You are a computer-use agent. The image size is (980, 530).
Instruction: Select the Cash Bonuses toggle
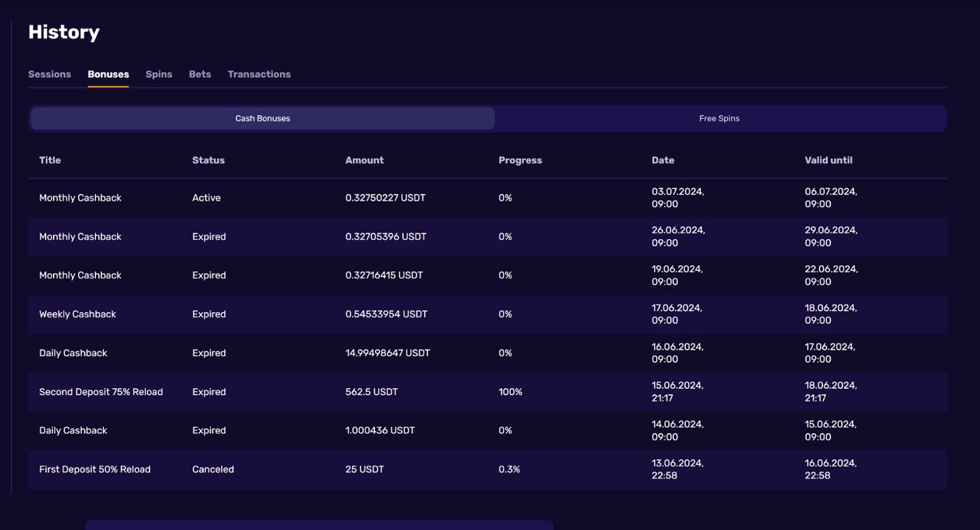[x=263, y=119]
